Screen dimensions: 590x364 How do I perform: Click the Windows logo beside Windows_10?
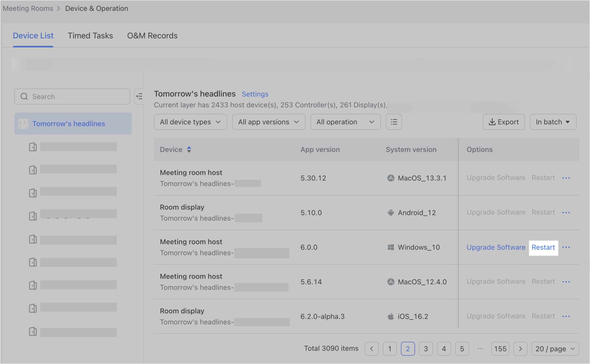coord(391,247)
